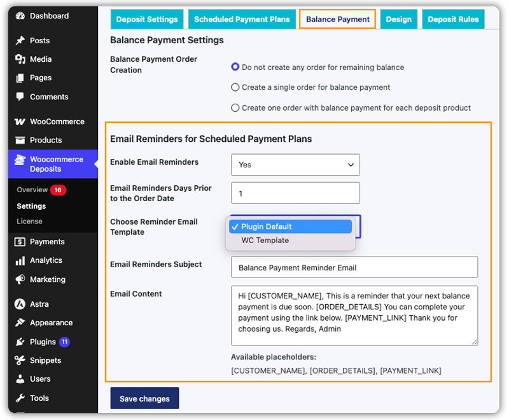Viewport: 509px width, 420px height.
Task: Click the Email Reminders Subject field
Action: [x=354, y=267]
